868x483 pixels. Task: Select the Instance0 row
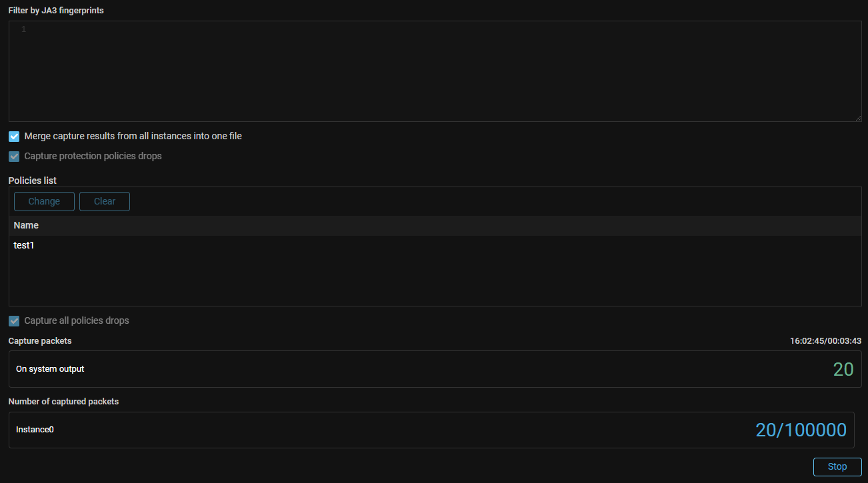[35, 430]
